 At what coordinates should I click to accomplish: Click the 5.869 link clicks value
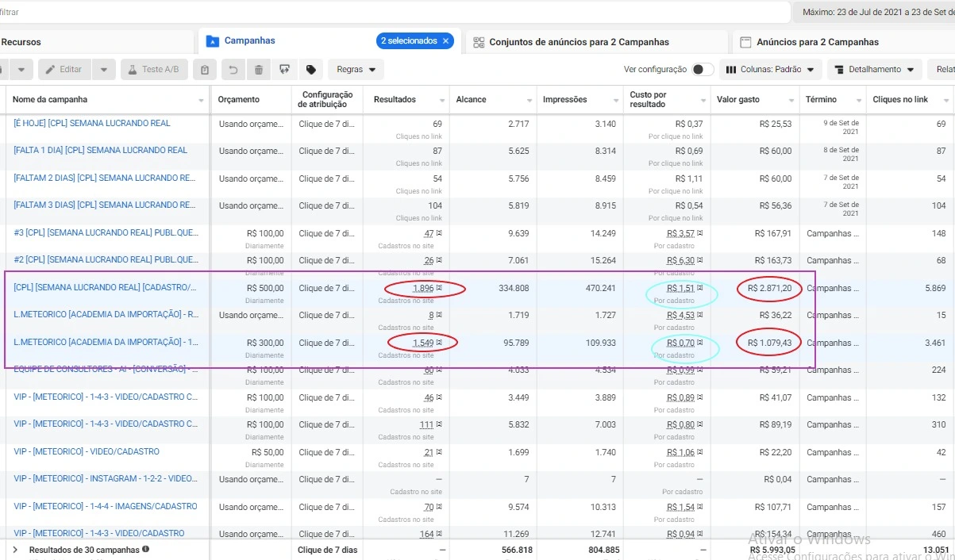(x=935, y=288)
